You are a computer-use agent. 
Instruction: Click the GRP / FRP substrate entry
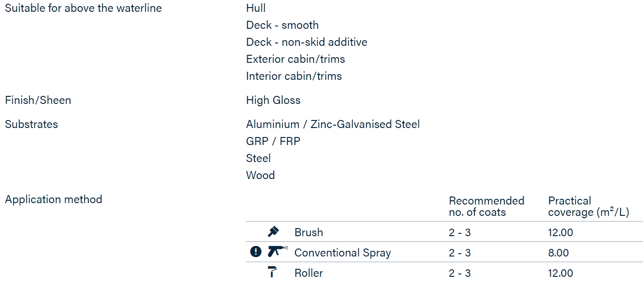pyautogui.click(x=273, y=141)
